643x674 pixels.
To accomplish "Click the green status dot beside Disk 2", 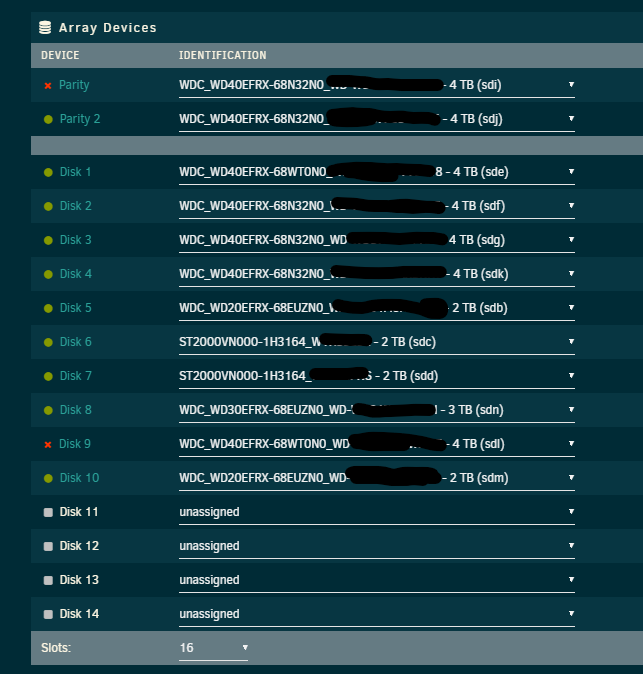I will tap(48, 206).
